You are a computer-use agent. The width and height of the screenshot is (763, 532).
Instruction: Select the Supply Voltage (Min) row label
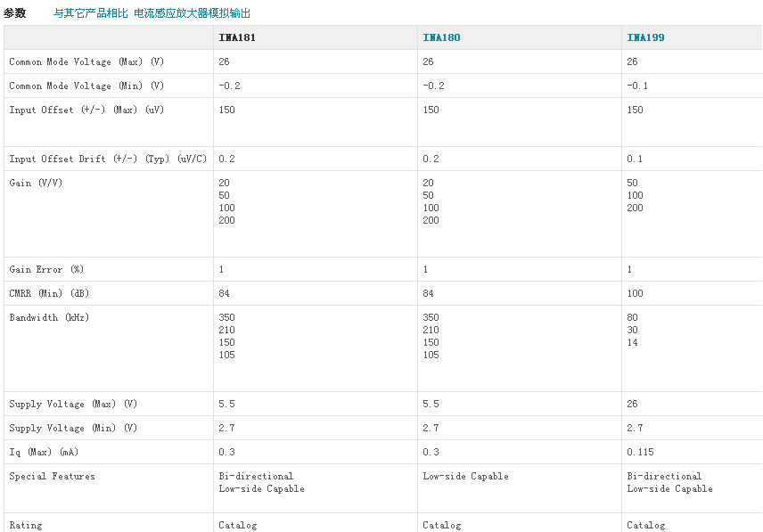[x=73, y=428]
